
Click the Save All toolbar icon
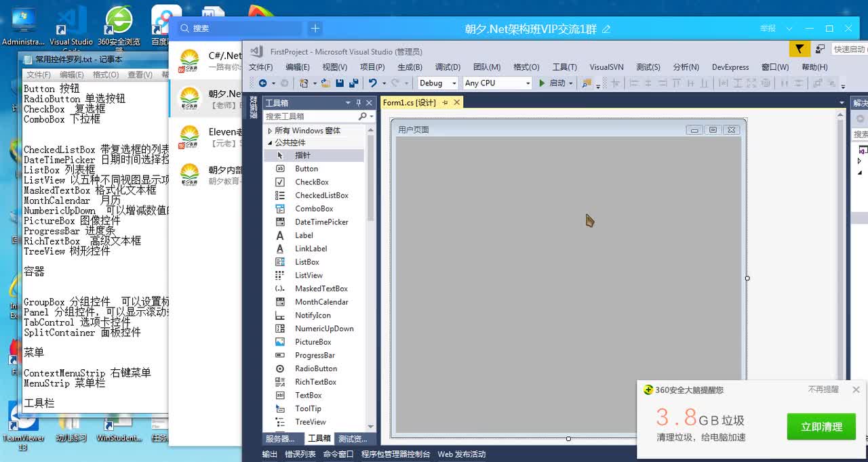coord(353,83)
